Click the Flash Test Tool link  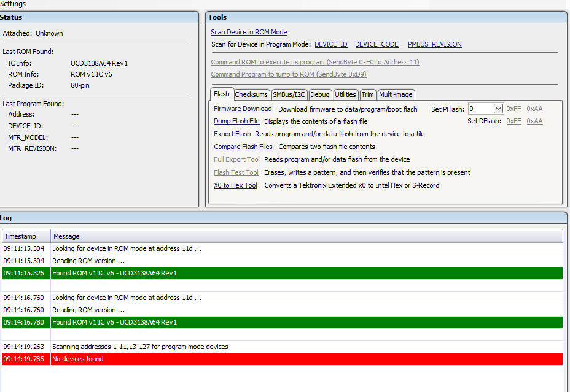pos(236,172)
